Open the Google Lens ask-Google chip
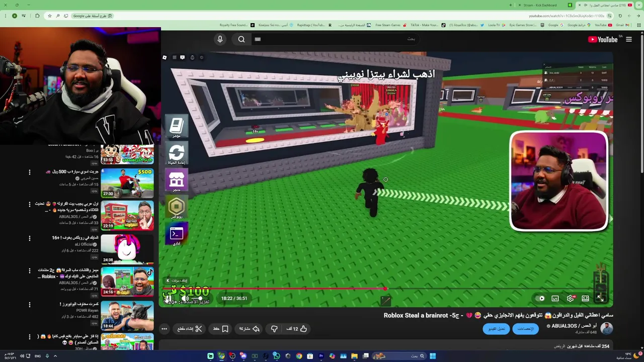Screen dimensions: 644x362 (x=93, y=16)
